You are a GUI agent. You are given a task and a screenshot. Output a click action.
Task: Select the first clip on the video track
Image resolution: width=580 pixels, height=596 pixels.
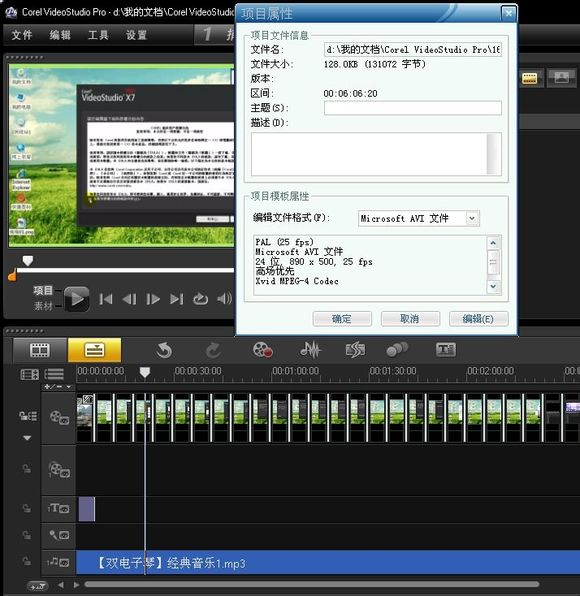(x=85, y=418)
